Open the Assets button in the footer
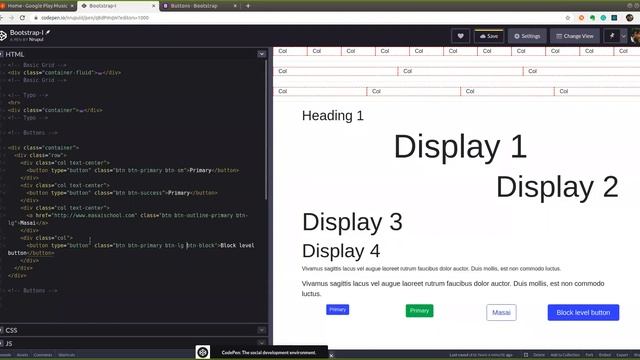640x360 pixels. [22, 355]
